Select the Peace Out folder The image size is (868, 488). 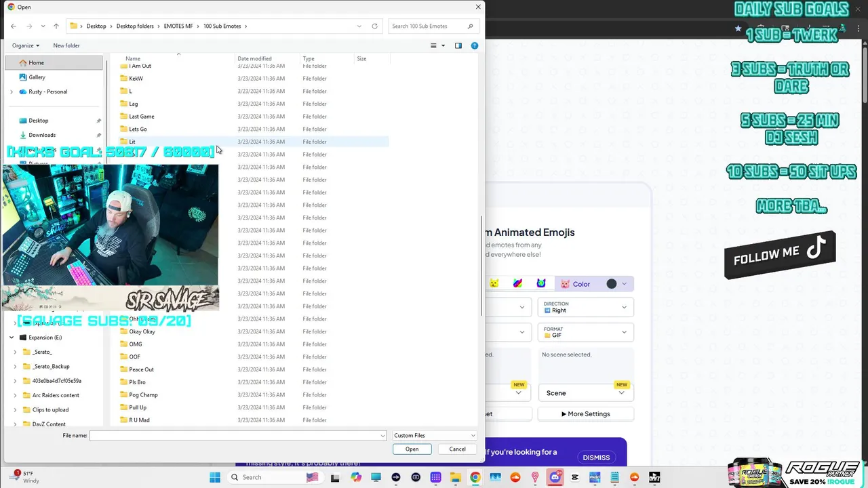pyautogui.click(x=141, y=370)
